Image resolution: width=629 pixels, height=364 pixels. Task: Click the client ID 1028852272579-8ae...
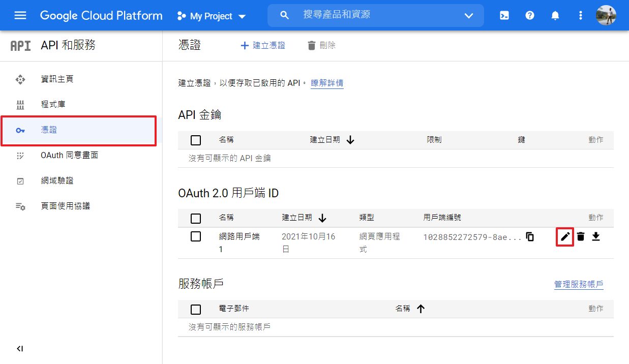(x=472, y=237)
